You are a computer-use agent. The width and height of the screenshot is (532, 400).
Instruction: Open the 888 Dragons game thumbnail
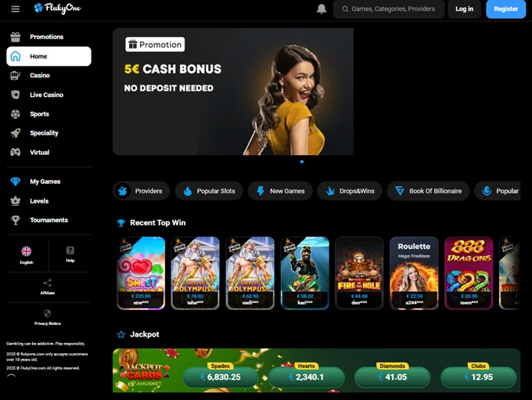point(469,273)
